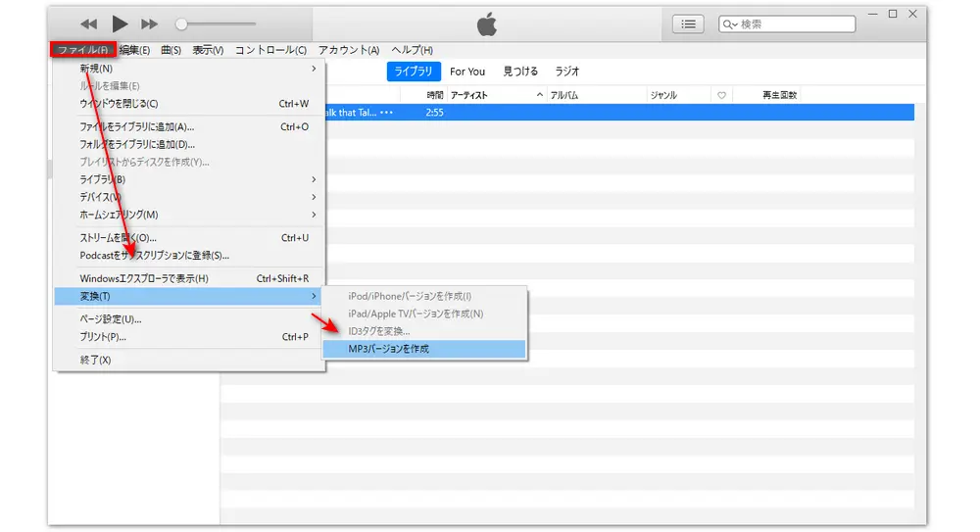Click the heart column header icon

(x=722, y=95)
